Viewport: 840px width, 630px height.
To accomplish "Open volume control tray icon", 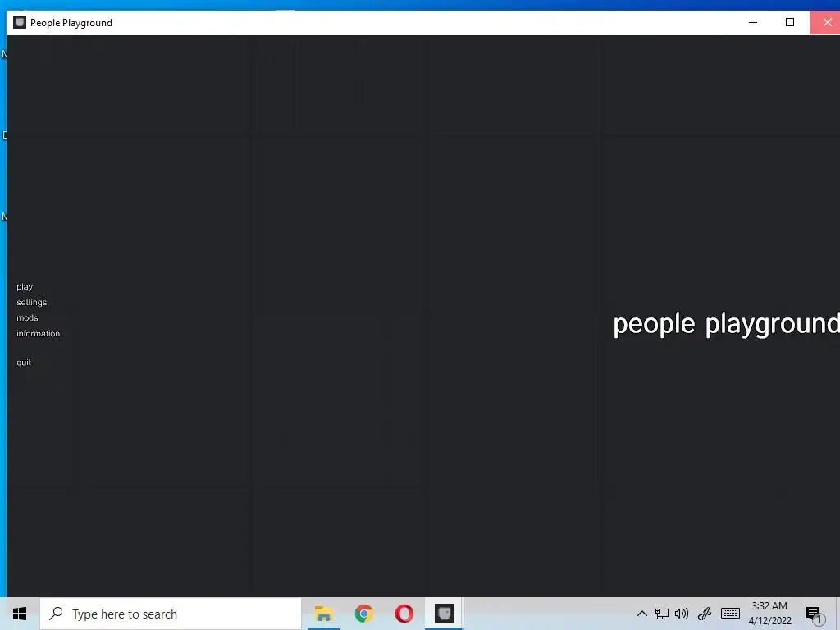I will pos(682,614).
